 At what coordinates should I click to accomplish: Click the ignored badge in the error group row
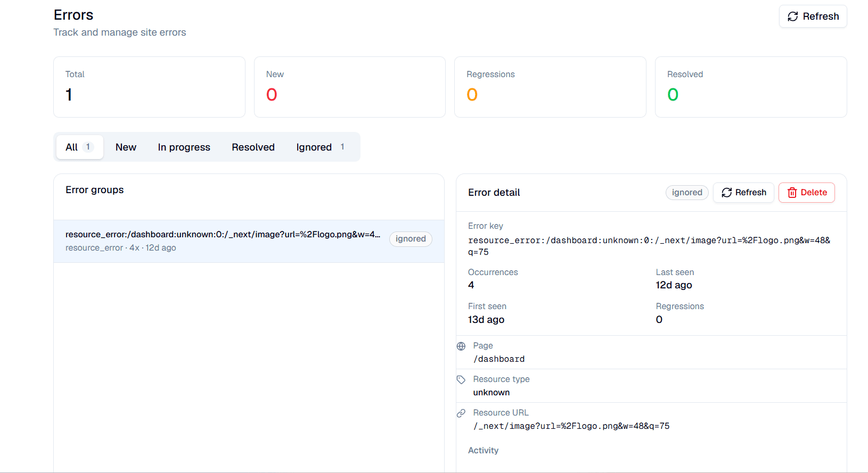[x=411, y=239]
